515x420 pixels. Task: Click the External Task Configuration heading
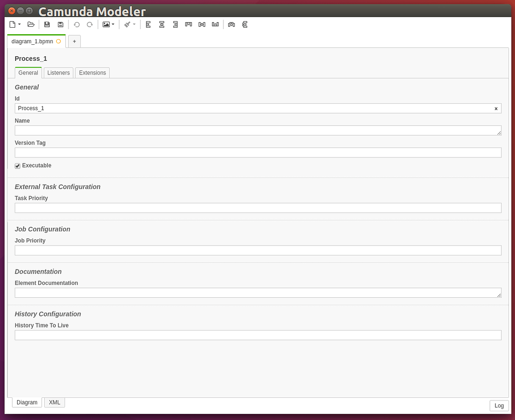[x=57, y=187]
